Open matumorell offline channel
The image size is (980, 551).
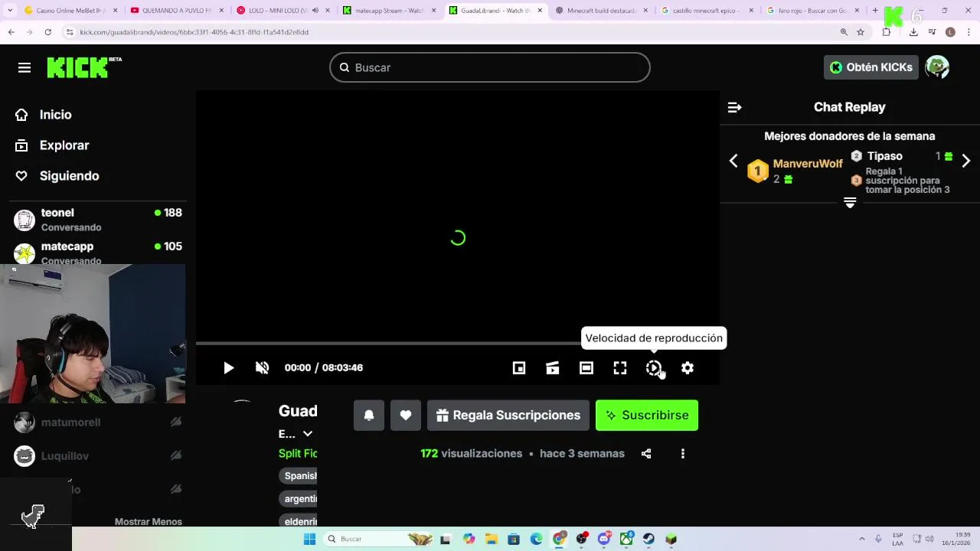(98, 422)
